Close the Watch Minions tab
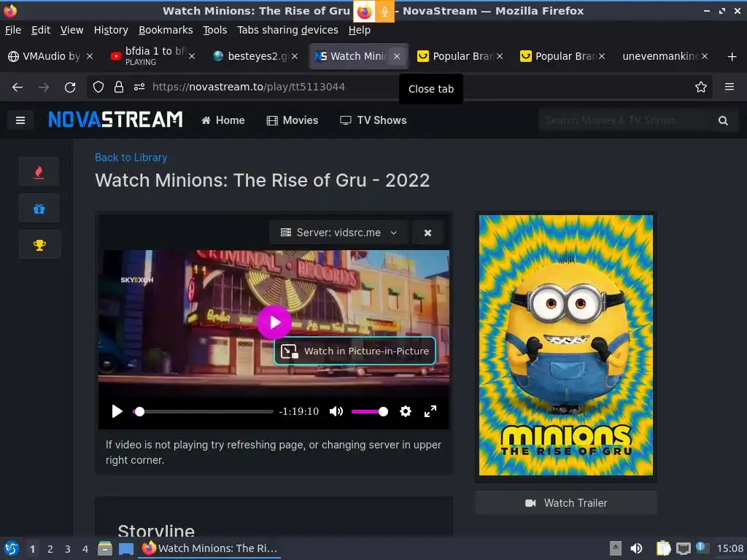The height and width of the screenshot is (560, 747). pos(396,56)
